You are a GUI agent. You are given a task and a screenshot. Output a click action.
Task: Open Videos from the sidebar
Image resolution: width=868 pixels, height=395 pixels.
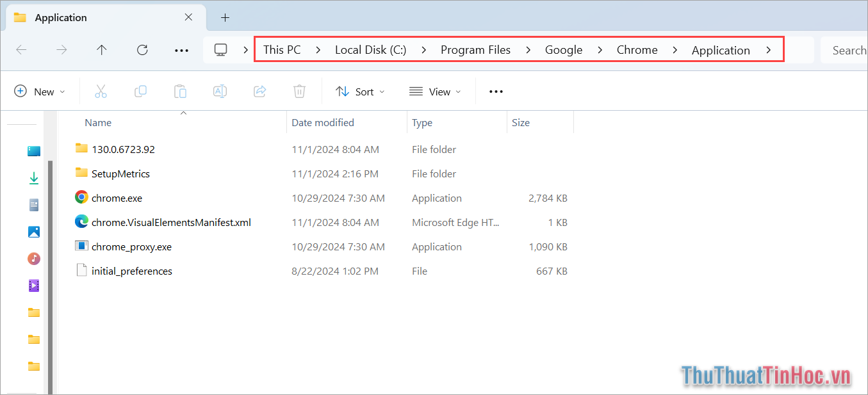(34, 286)
